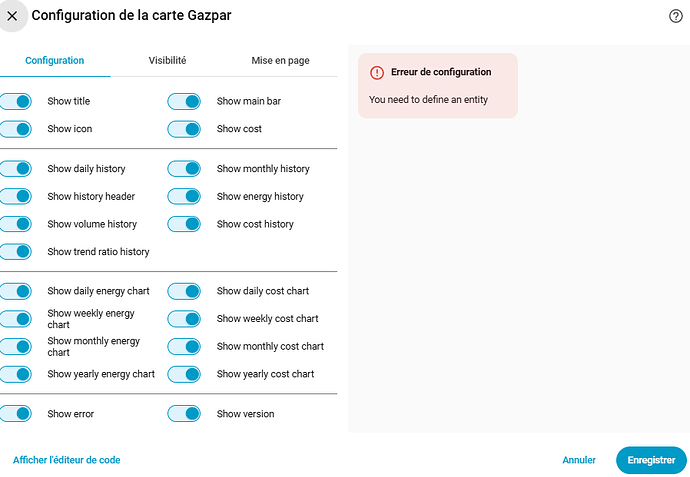Disable Show weekly energy chart
The image size is (690, 477).
tap(15, 319)
